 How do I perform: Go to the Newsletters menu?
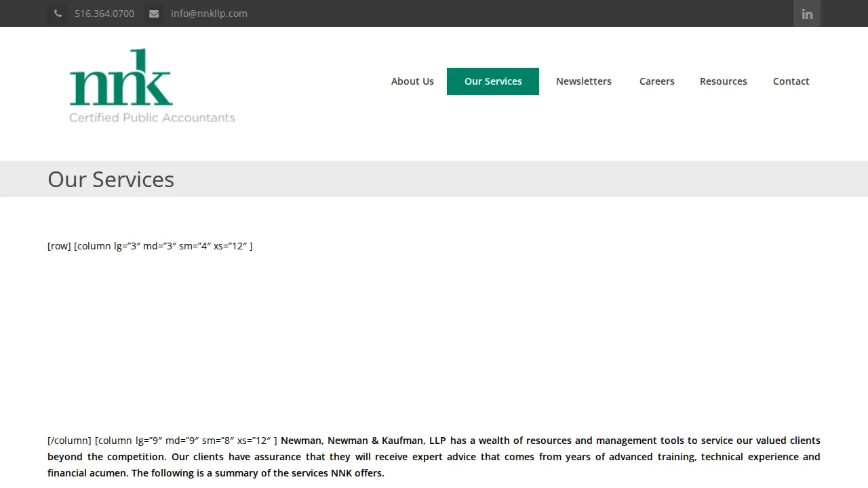584,81
